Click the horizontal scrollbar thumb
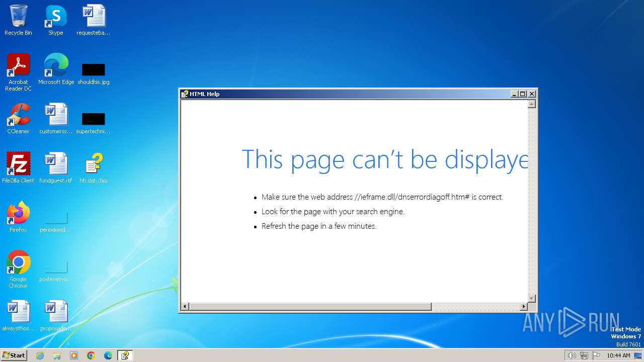This screenshot has height=362, width=644. click(x=310, y=307)
